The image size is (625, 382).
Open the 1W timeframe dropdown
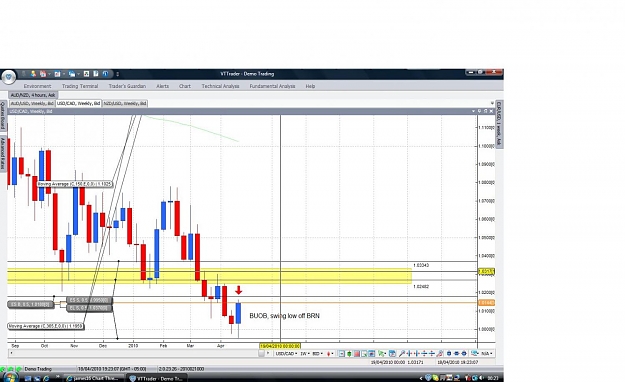304,354
